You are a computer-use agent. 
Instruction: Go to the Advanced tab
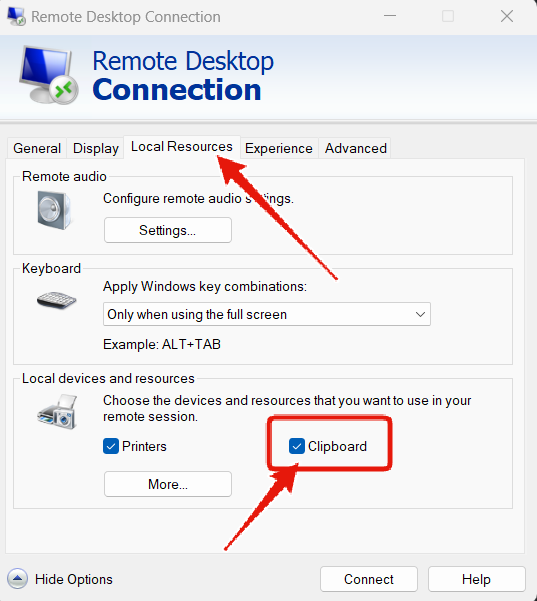356,148
